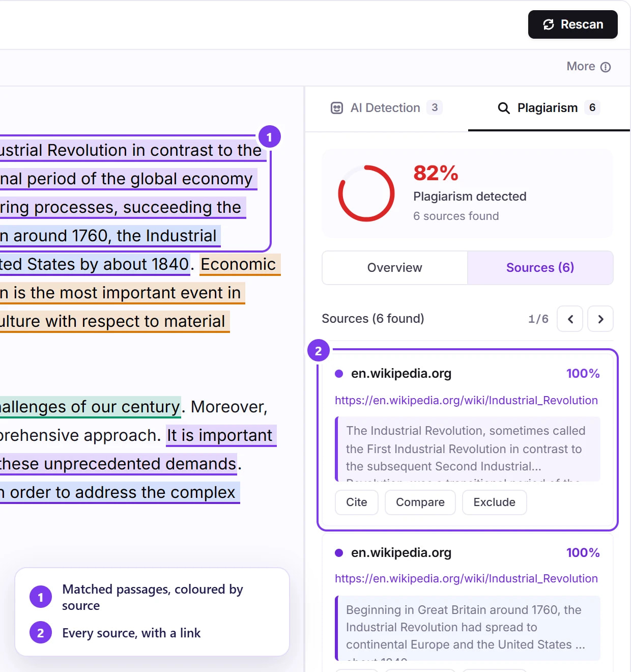Viewport: 631px width, 672px height.
Task: Click the info icon beside More
Action: (x=606, y=67)
